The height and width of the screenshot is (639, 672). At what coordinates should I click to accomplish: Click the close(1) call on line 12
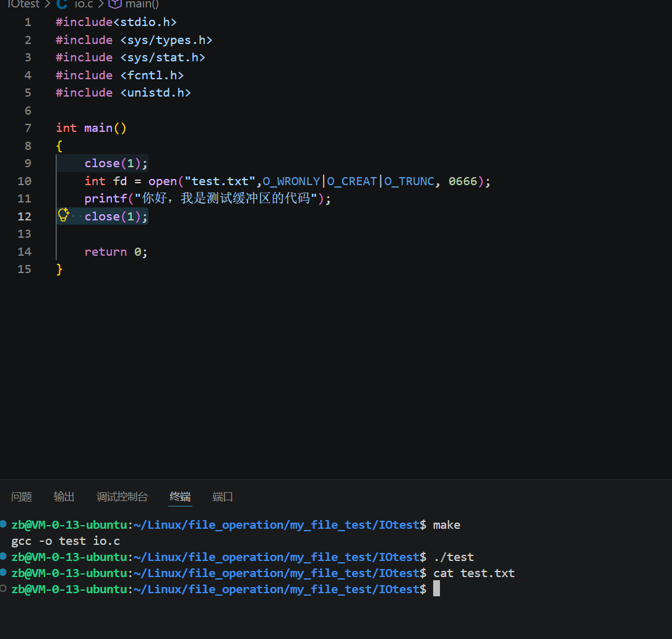click(x=116, y=217)
